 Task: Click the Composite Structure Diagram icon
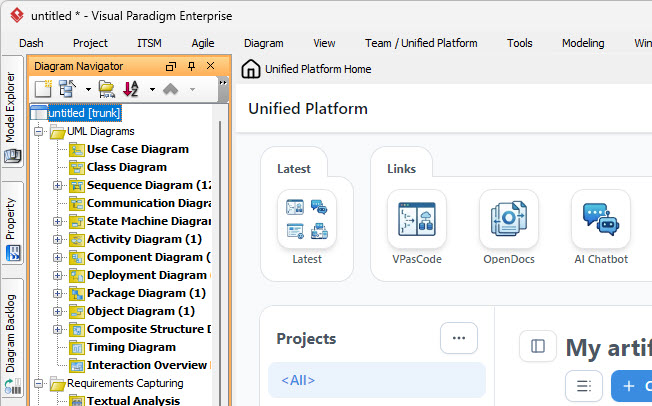77,329
